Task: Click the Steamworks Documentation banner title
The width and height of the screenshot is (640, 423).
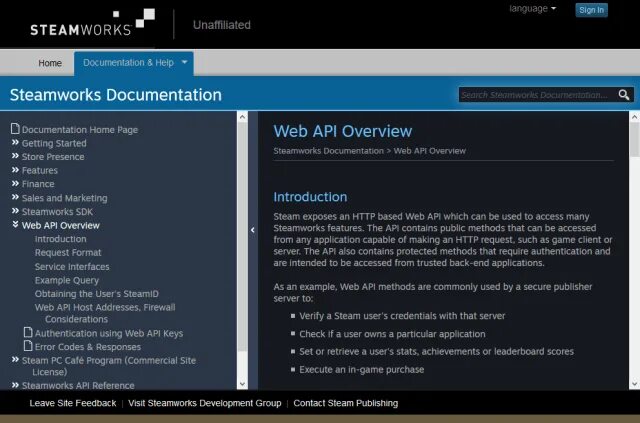Action: (116, 95)
